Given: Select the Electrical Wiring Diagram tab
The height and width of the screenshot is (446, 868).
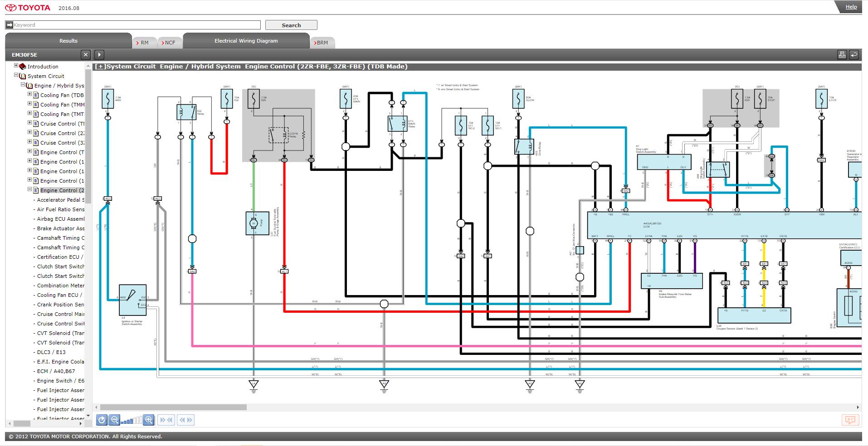Looking at the screenshot, I should click(246, 41).
